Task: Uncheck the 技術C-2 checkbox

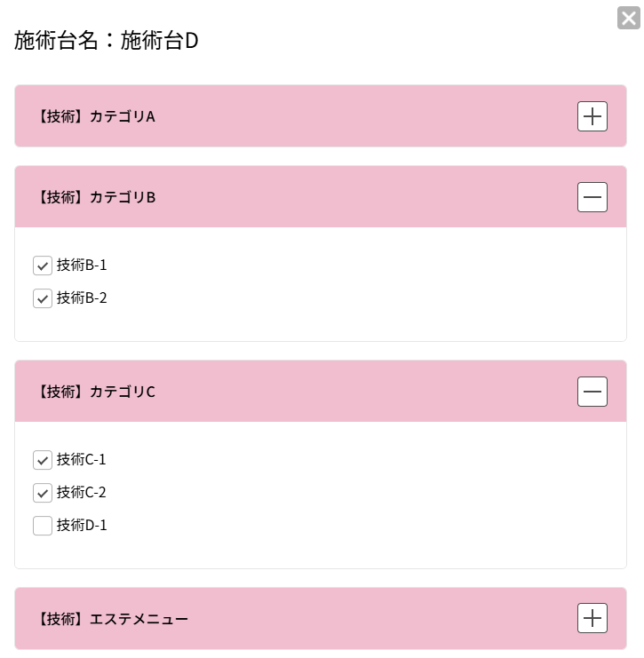Action: point(43,493)
